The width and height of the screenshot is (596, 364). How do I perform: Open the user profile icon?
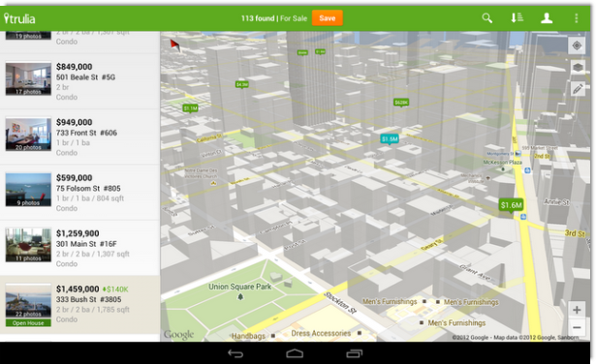547,17
